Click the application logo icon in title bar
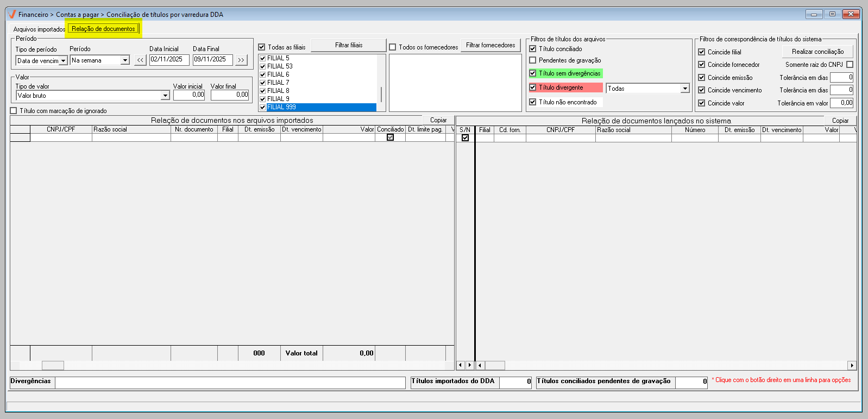Viewport: 868px width, 419px height. click(12, 14)
